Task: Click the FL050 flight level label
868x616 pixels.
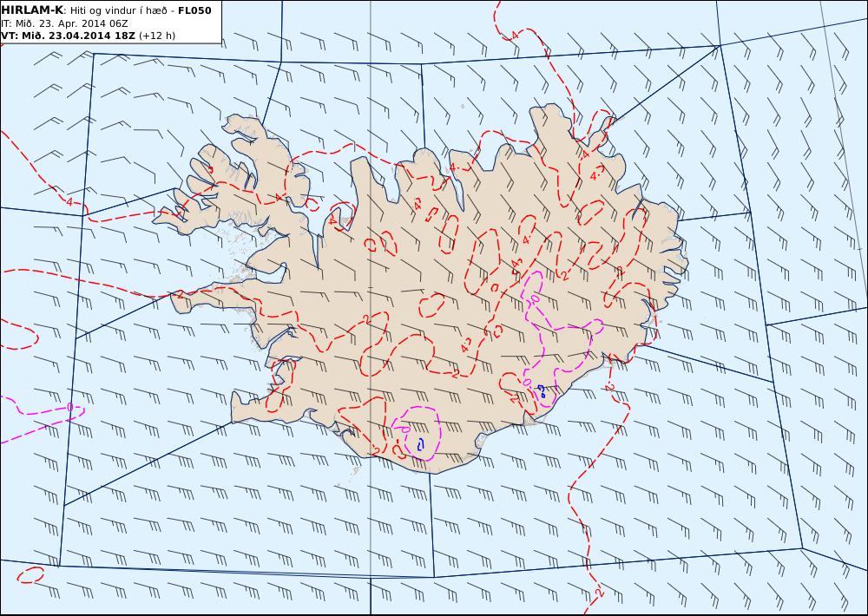Action: pos(194,10)
